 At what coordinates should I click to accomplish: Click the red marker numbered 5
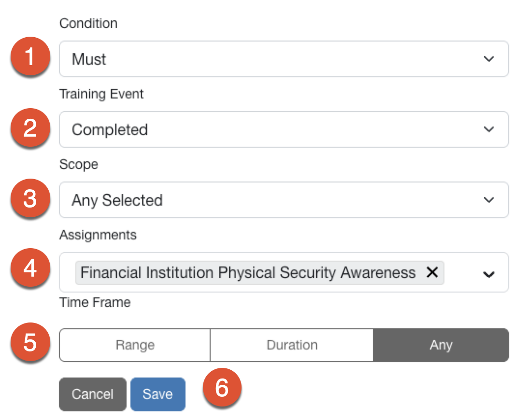pos(30,344)
